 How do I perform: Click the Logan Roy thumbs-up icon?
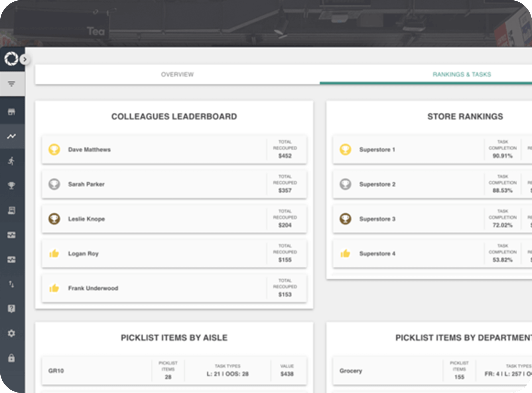(x=54, y=254)
